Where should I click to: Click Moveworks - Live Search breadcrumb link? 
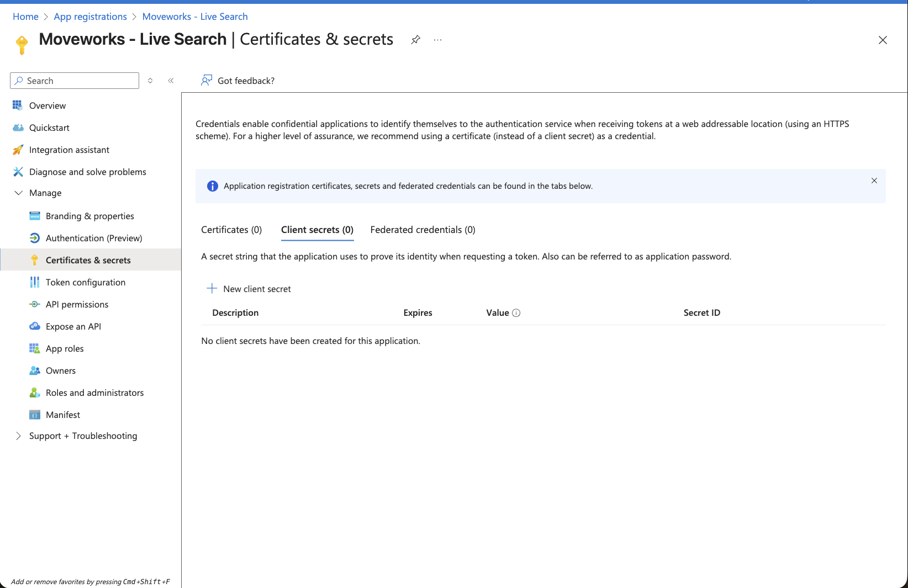pos(195,17)
